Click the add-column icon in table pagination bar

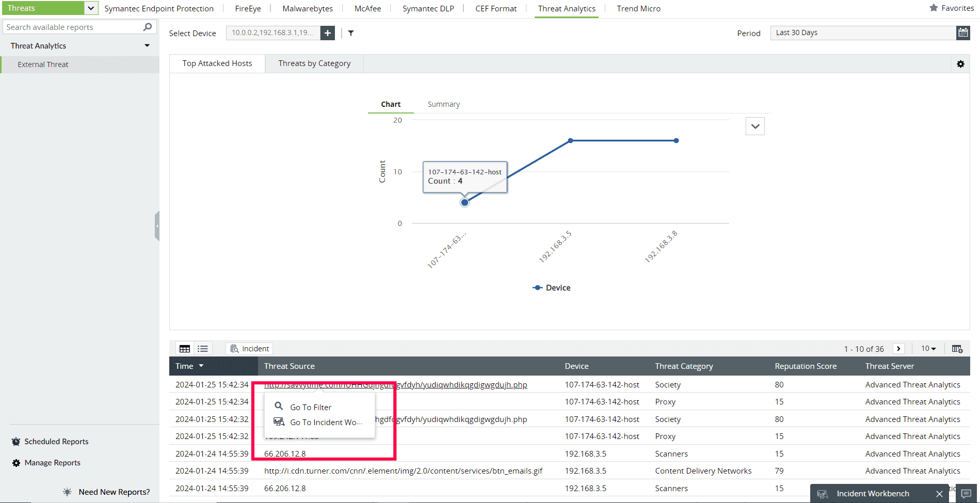pos(957,348)
